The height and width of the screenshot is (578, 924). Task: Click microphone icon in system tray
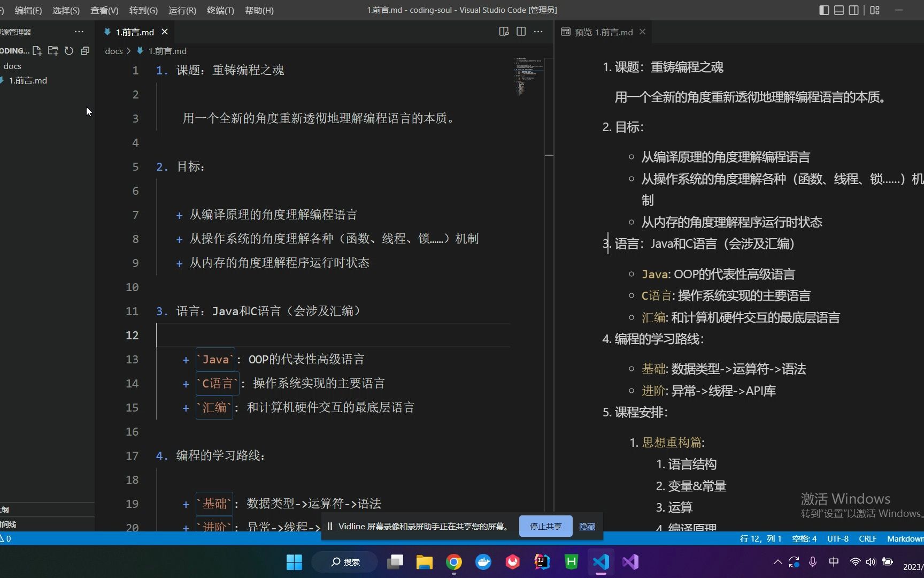813,562
